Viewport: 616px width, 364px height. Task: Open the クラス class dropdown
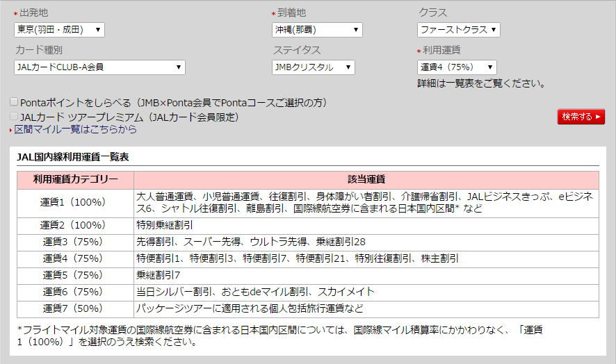(x=458, y=30)
